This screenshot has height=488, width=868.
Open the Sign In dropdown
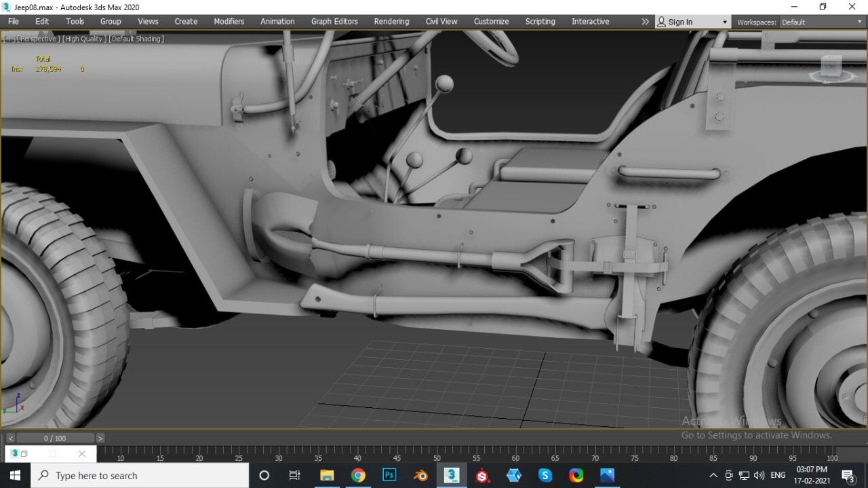pyautogui.click(x=693, y=22)
